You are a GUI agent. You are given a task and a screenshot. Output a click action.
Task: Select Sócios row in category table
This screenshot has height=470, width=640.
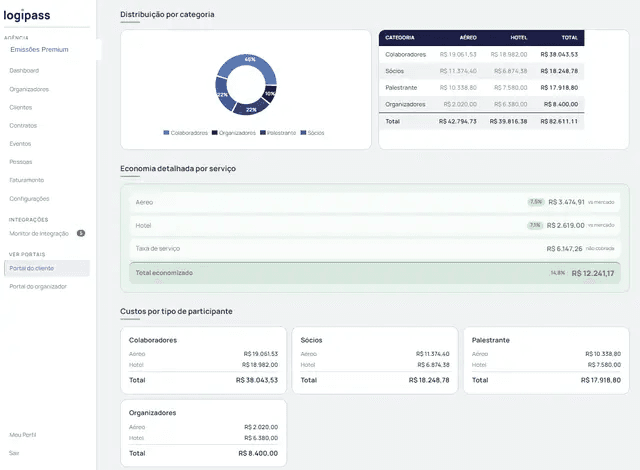click(x=482, y=71)
